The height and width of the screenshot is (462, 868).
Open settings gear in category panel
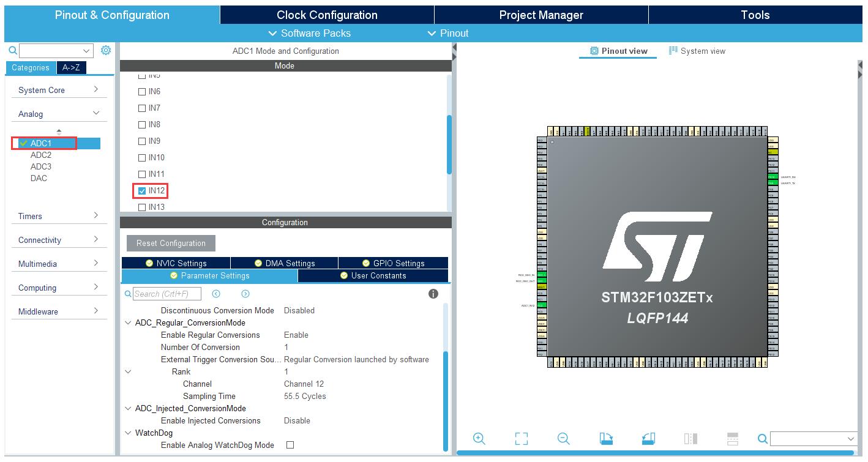(x=106, y=50)
